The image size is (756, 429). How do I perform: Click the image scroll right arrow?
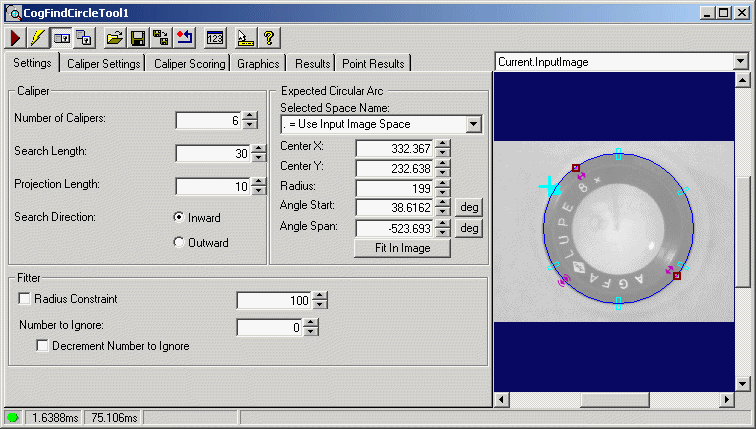(x=727, y=400)
